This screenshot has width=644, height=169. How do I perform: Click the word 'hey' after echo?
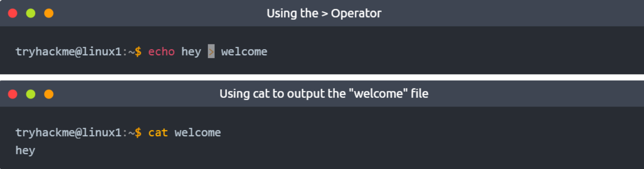tap(191, 52)
